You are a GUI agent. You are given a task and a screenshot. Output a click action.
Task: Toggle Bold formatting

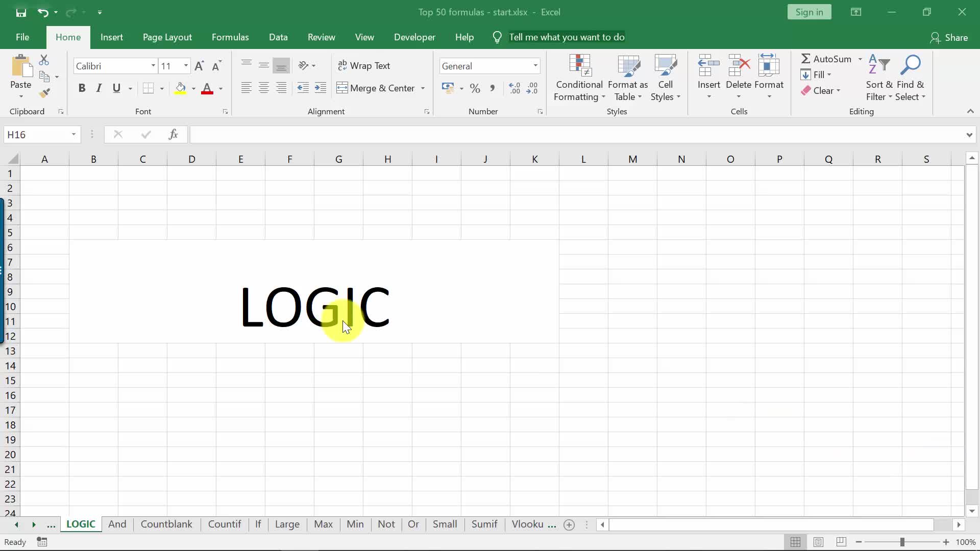[x=82, y=88]
